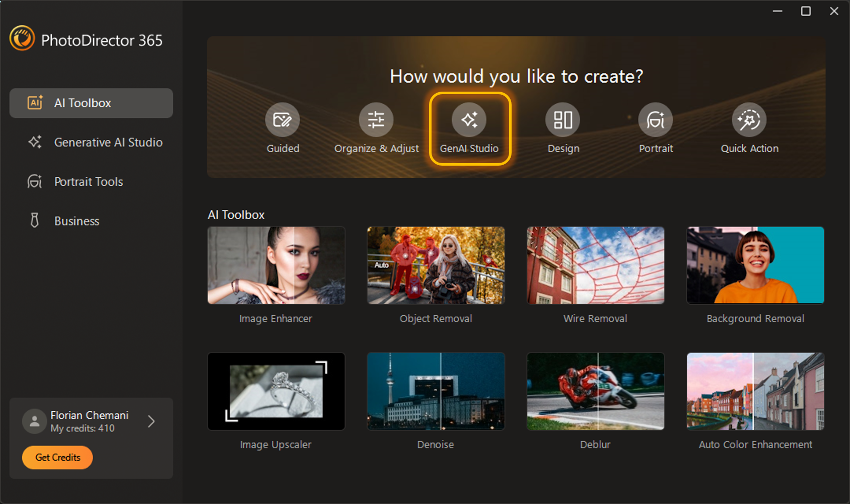850x504 pixels.
Task: Choose the Object Removal tool thumbnail
Action: click(436, 265)
